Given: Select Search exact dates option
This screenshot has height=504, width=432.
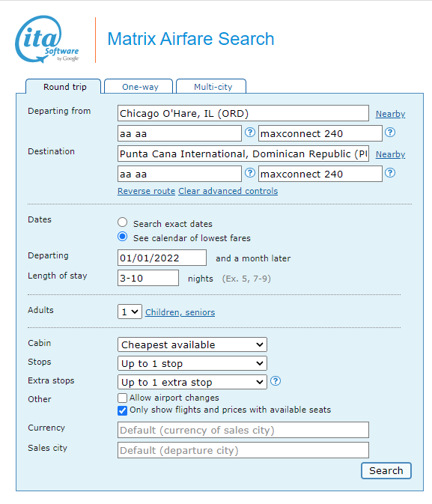Looking at the screenshot, I should pyautogui.click(x=123, y=222).
